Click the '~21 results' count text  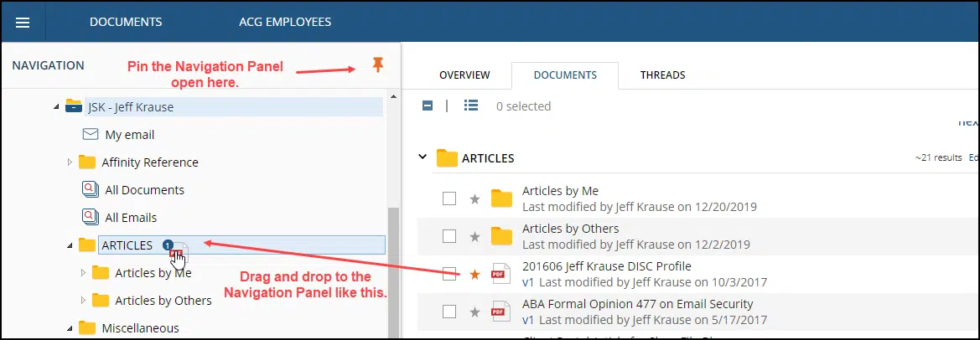(x=938, y=157)
